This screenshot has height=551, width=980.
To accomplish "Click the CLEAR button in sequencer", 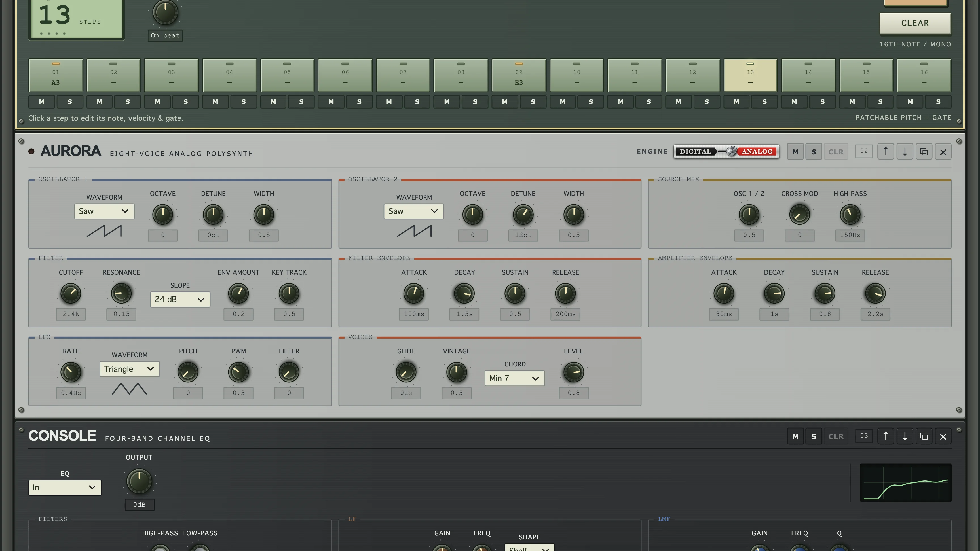I will (915, 23).
